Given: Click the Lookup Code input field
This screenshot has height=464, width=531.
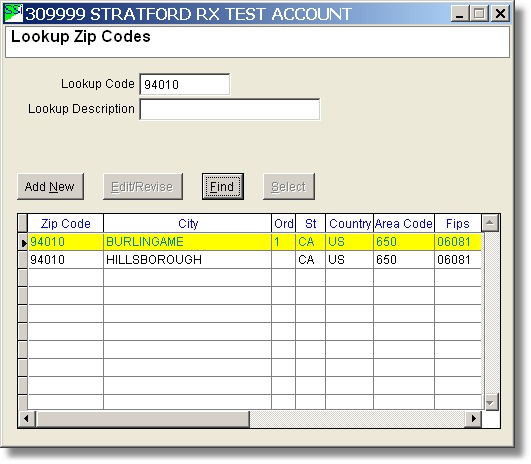Looking at the screenshot, I should point(185,84).
